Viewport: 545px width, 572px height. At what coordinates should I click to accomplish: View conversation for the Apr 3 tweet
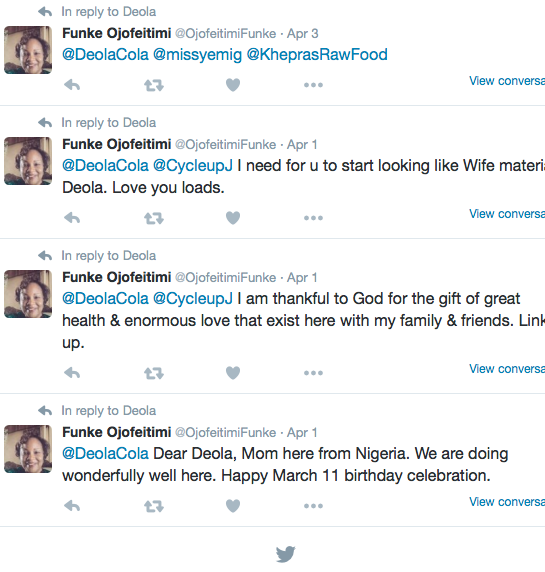(x=507, y=81)
